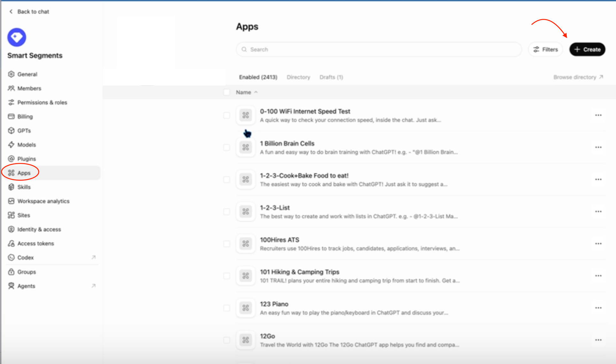Select the Models lightning icon

(x=11, y=145)
